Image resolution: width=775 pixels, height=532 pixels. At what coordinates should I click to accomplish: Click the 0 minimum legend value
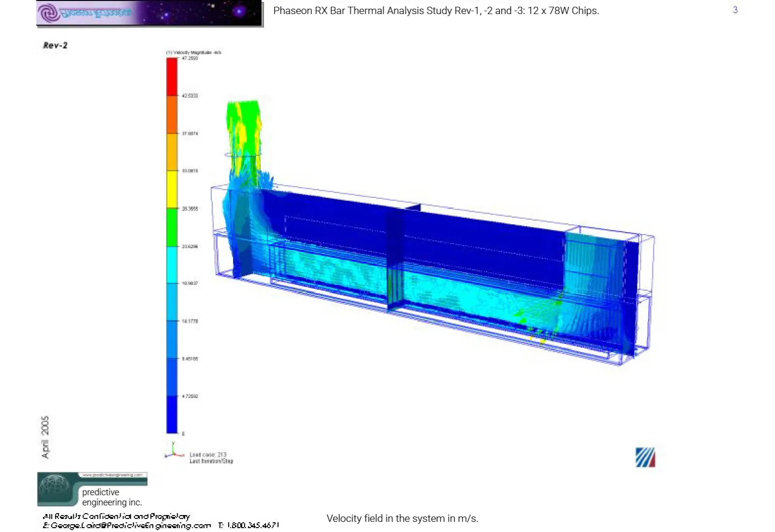click(183, 434)
